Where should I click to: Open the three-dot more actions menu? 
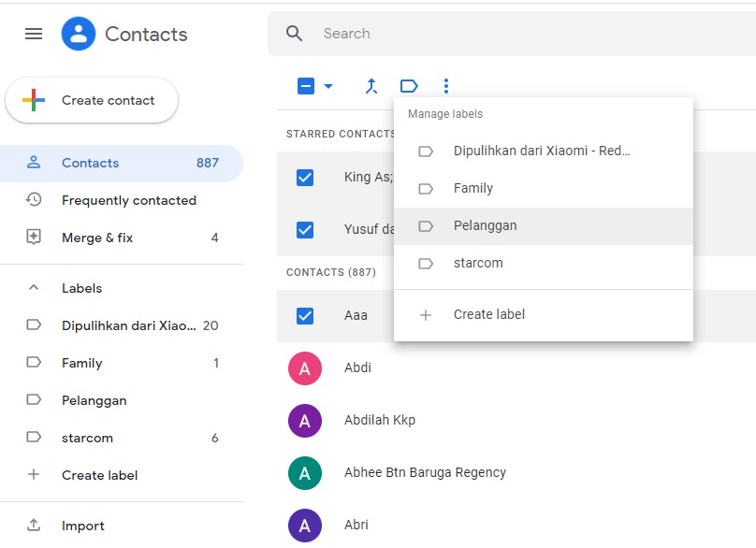coord(446,86)
